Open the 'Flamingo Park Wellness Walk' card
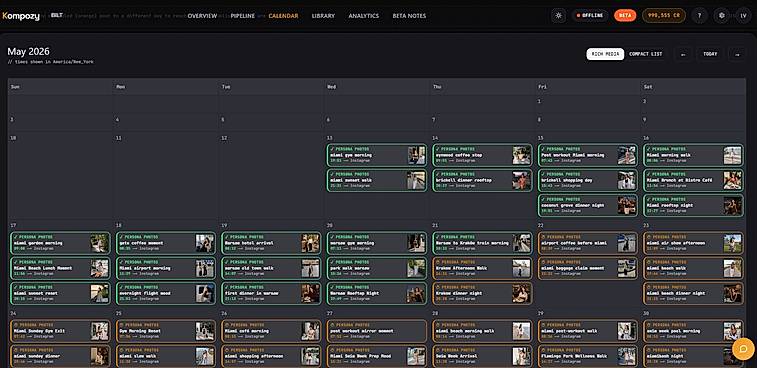The height and width of the screenshot is (368, 757). click(588, 356)
